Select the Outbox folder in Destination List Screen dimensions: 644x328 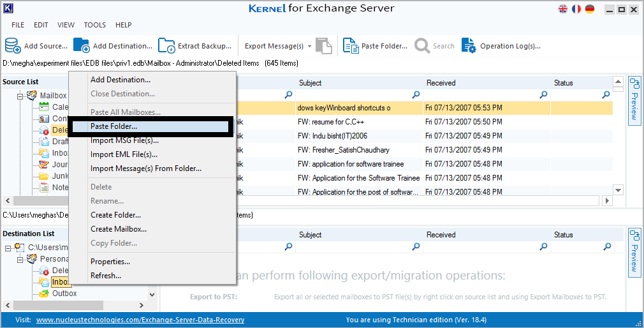click(64, 294)
